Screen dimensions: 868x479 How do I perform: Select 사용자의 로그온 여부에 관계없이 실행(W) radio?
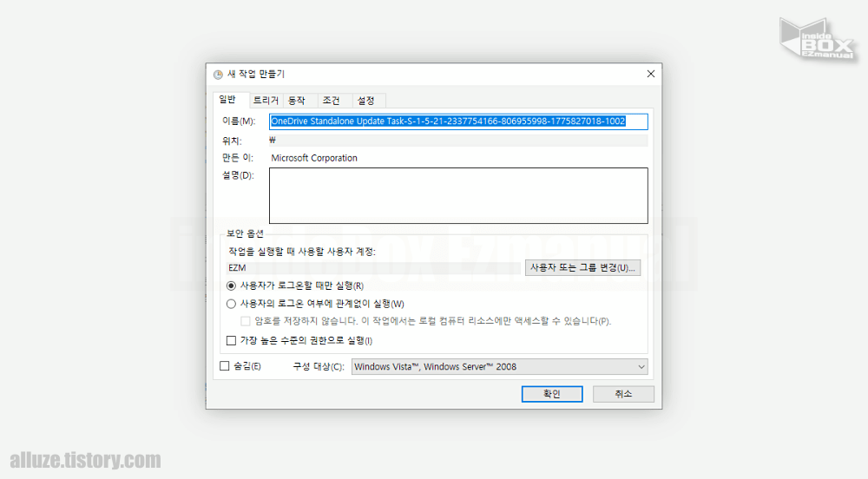[x=232, y=304]
